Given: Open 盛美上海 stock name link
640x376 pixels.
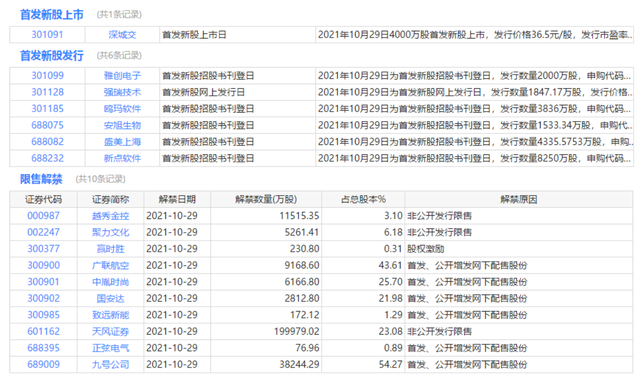Looking at the screenshot, I should (122, 142).
